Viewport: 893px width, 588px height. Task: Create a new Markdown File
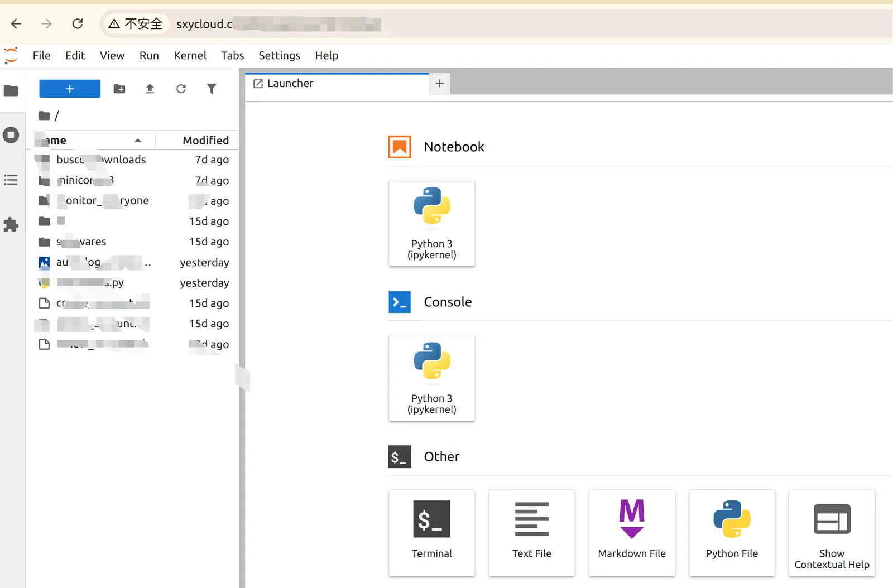[631, 532]
